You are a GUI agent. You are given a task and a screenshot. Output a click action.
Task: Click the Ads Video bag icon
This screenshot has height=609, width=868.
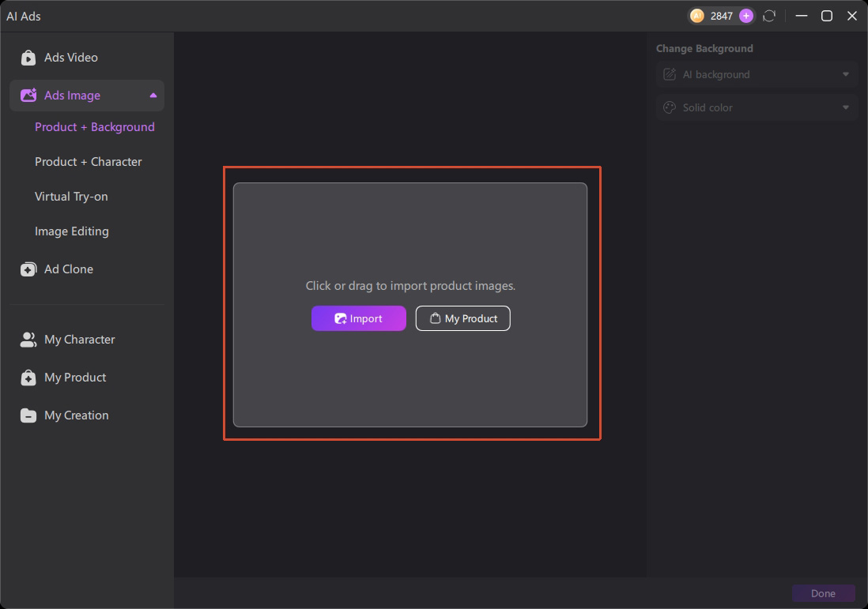point(28,58)
